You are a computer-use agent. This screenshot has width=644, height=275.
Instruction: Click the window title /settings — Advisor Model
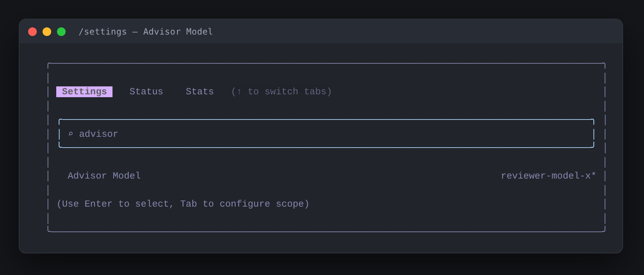click(x=146, y=32)
